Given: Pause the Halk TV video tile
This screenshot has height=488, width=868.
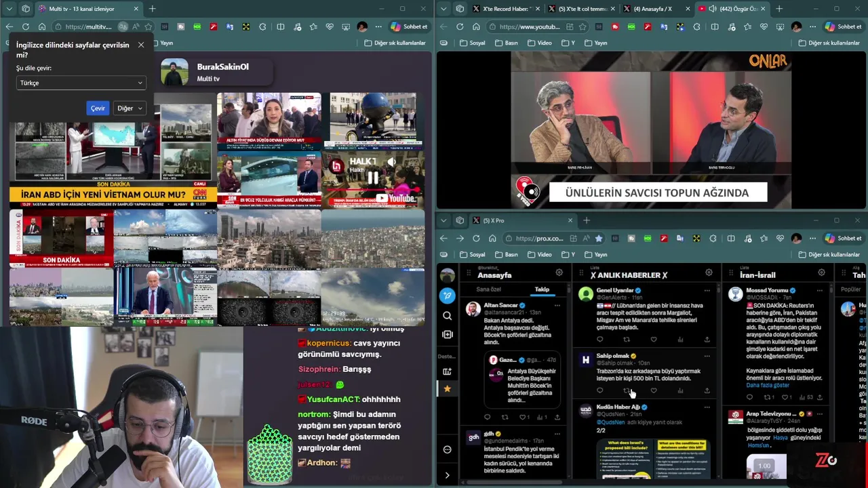Looking at the screenshot, I should click(x=372, y=178).
